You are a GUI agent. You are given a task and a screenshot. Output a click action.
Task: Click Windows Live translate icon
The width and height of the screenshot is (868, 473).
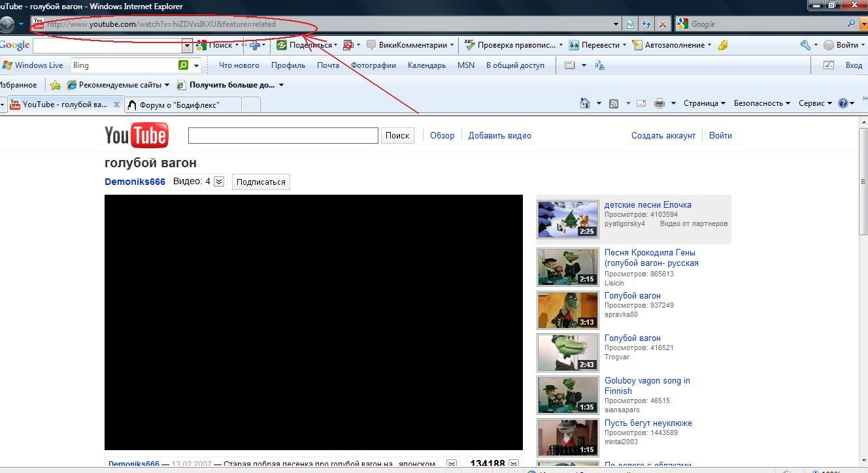pos(599,65)
